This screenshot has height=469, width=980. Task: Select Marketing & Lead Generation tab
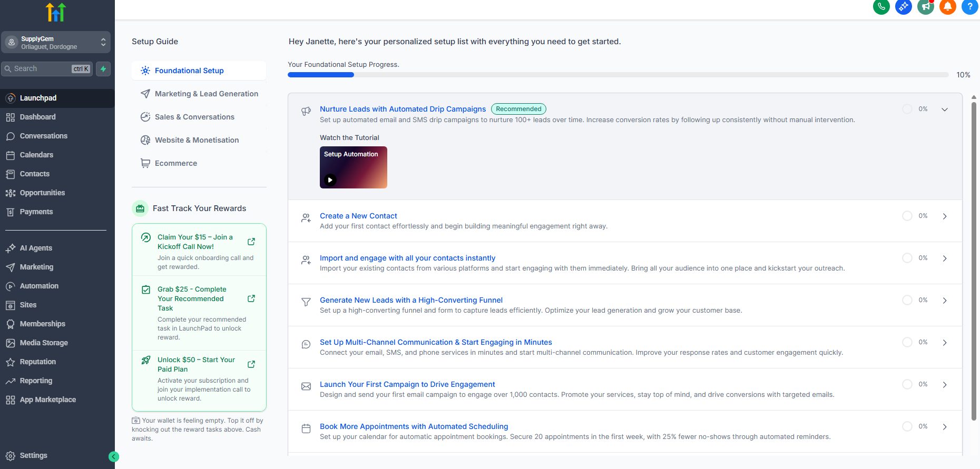click(x=199, y=94)
